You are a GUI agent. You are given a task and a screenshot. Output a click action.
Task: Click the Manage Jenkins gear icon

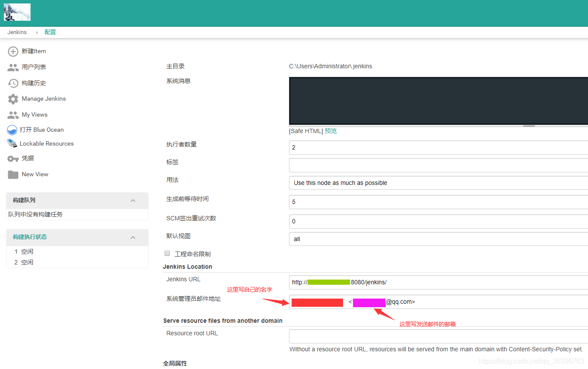[x=13, y=99]
